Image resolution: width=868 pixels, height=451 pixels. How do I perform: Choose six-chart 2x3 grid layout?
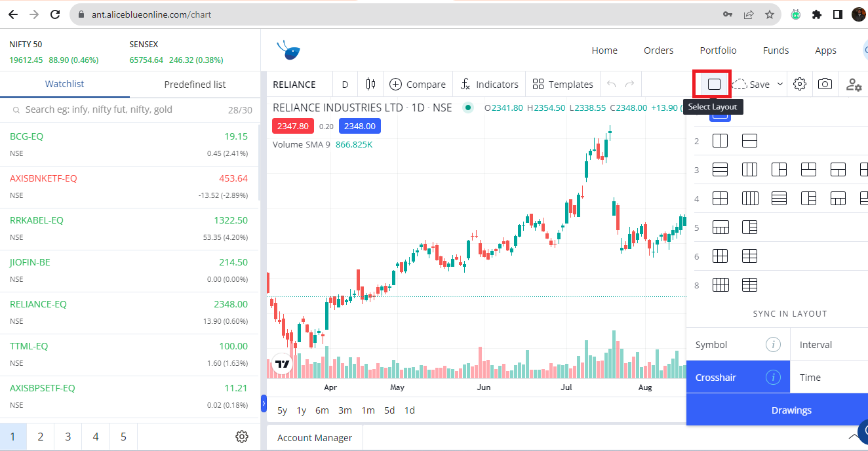click(x=749, y=256)
